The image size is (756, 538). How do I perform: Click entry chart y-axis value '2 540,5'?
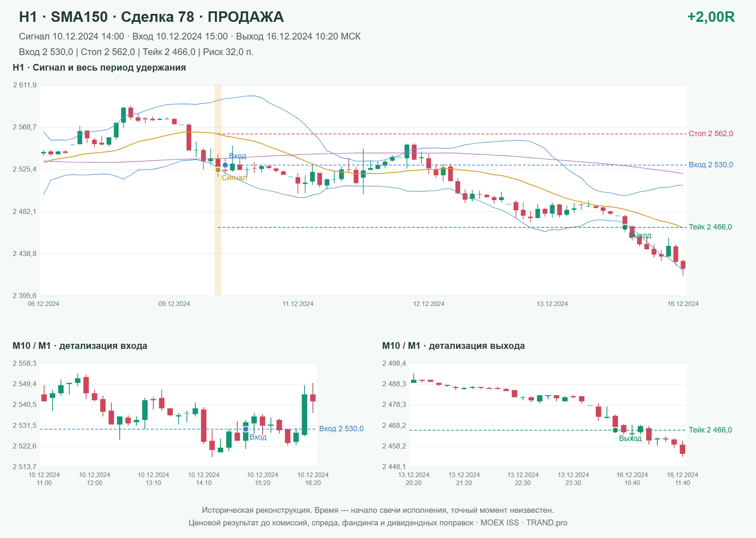25,405
